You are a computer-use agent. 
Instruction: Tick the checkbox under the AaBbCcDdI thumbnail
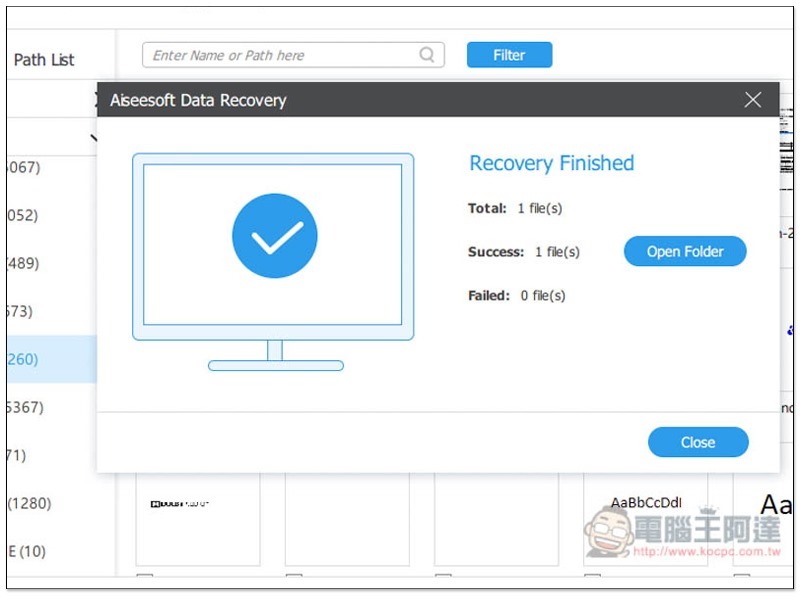592,579
